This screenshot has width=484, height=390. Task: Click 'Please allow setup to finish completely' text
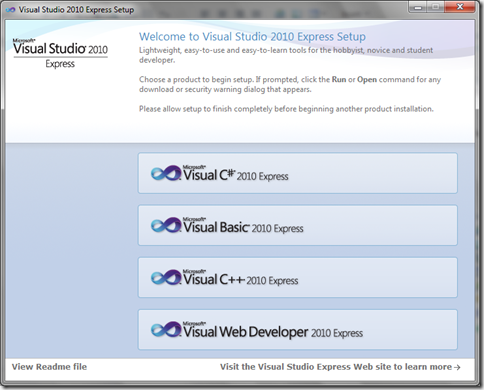[x=286, y=109]
